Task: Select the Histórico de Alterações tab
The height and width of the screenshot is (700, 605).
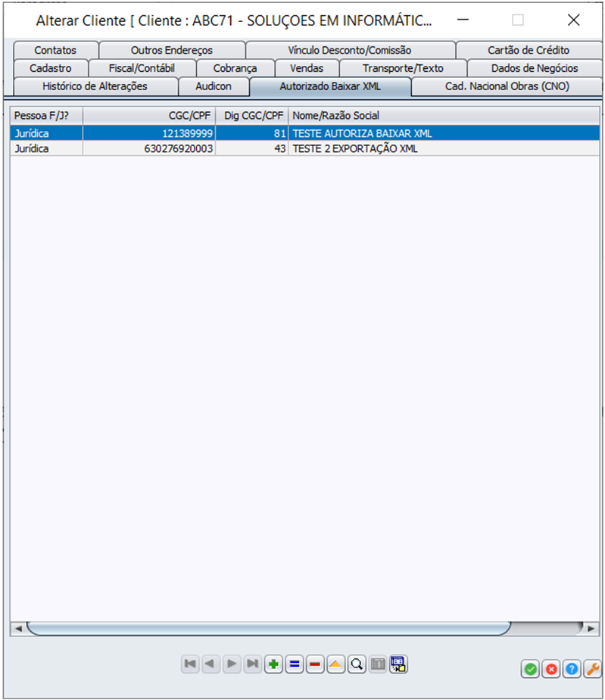Action: [x=95, y=86]
